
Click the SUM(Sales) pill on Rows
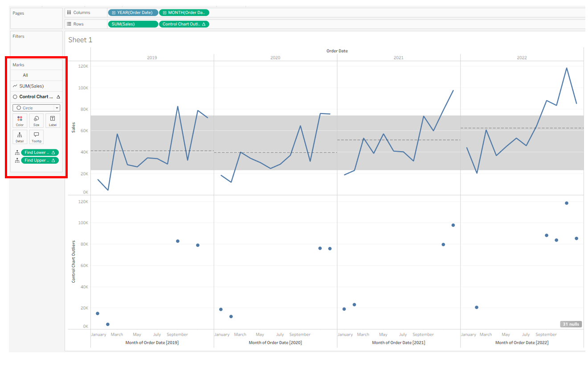133,24
